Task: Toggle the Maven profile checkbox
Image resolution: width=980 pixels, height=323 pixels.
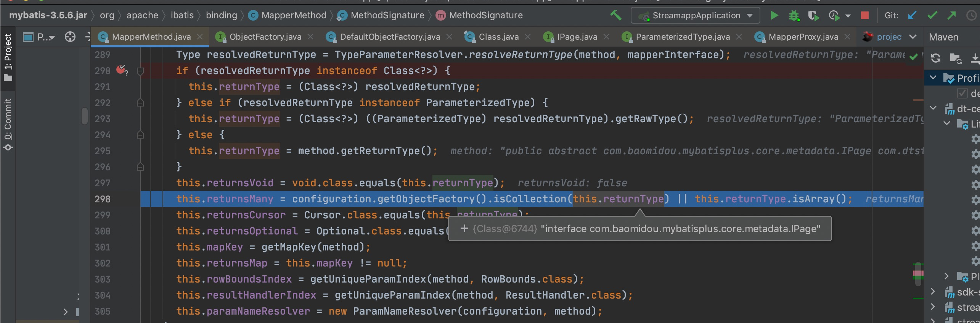Action: point(962,94)
